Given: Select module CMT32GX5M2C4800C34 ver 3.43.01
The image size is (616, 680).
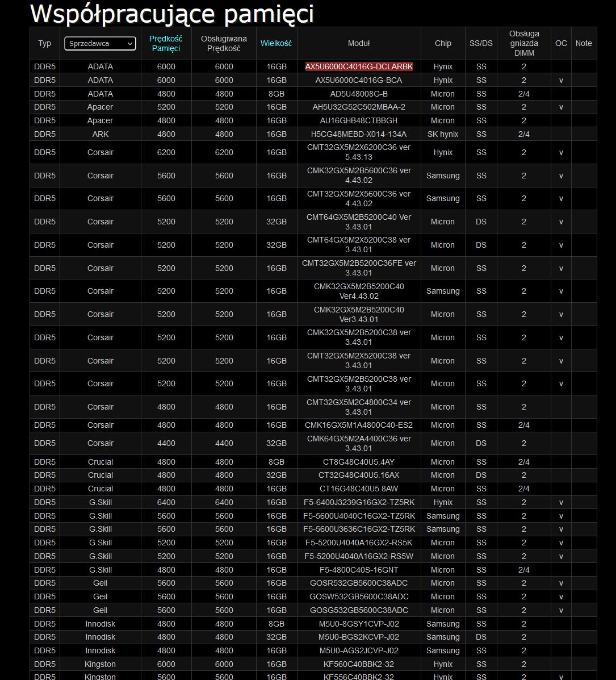Looking at the screenshot, I should coord(359,407).
